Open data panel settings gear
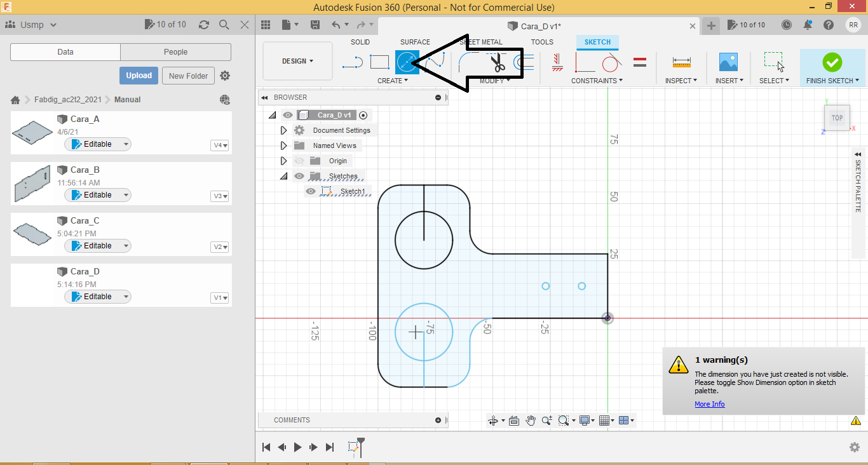The height and width of the screenshot is (465, 868). point(225,76)
